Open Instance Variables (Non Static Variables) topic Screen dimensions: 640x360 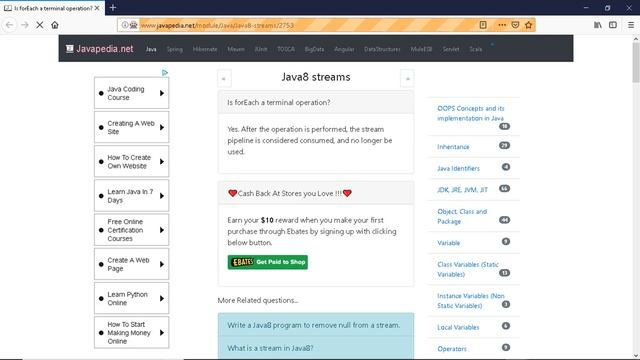471,300
